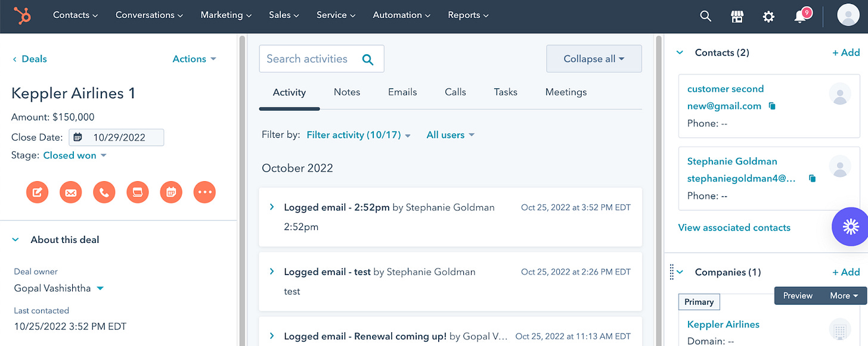This screenshot has height=346, width=868.
Task: Click + Add next to Companies
Action: click(846, 272)
